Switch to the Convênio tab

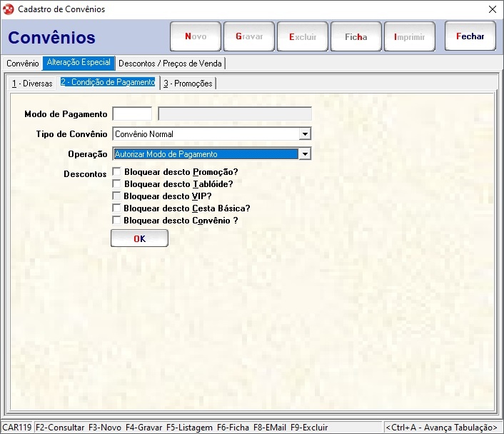point(23,64)
